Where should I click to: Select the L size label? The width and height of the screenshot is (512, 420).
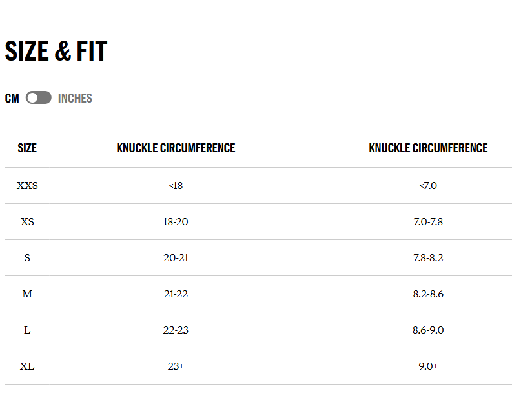[x=27, y=330]
